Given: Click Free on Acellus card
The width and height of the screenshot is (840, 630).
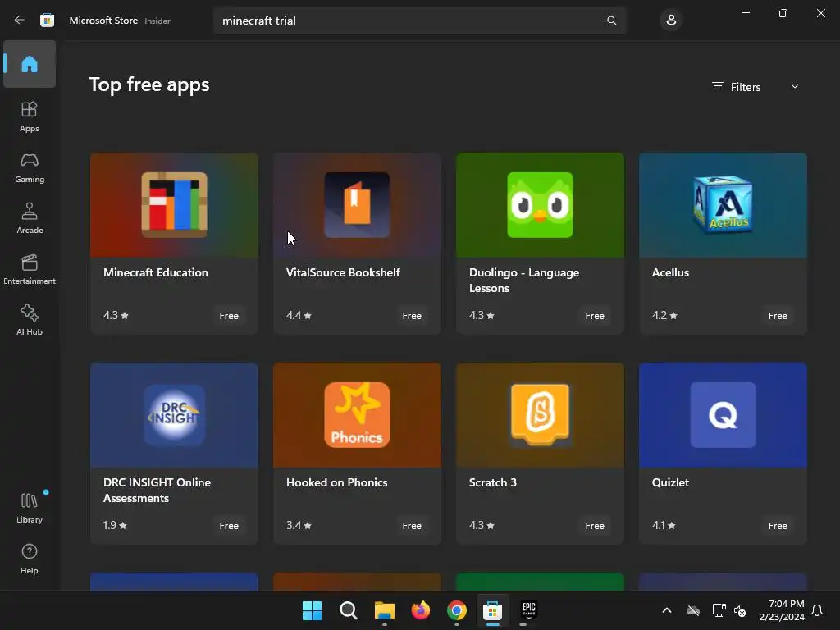Looking at the screenshot, I should tap(778, 316).
